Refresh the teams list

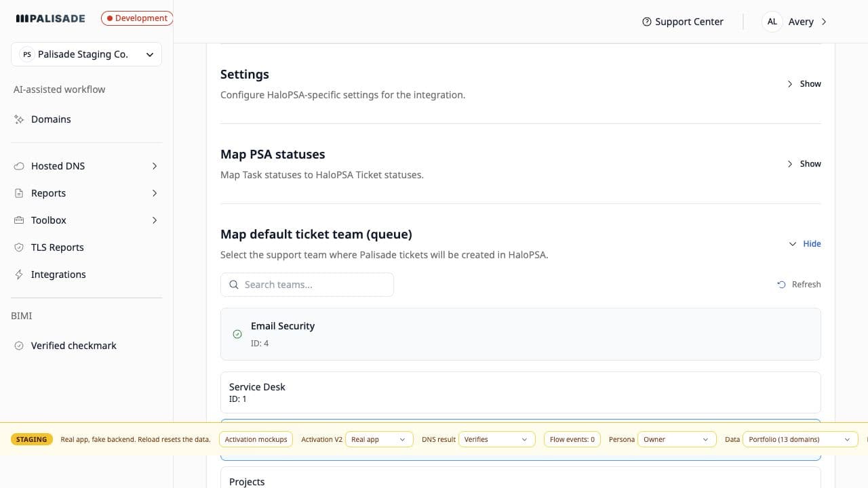click(x=799, y=285)
